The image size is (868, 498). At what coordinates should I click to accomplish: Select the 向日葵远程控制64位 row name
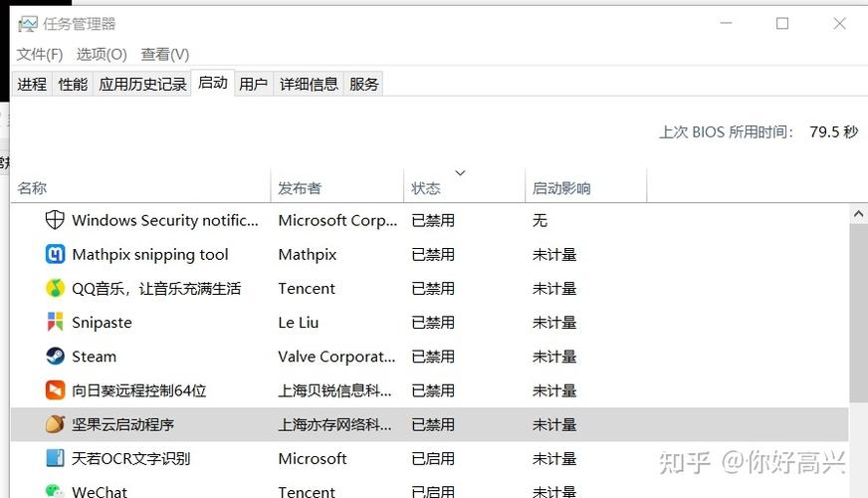point(139,390)
